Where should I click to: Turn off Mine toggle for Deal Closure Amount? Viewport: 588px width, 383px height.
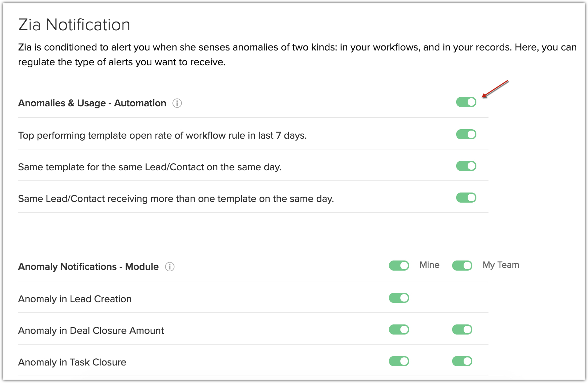[399, 329]
